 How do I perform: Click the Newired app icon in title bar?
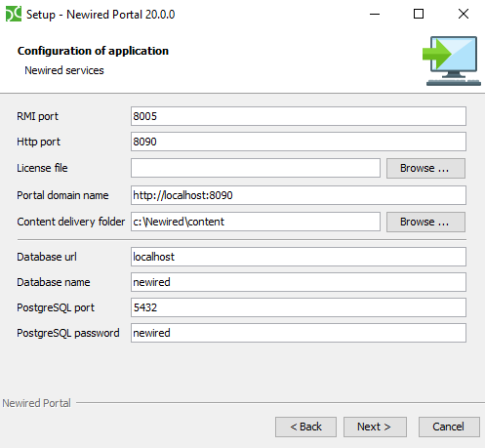pos(14,14)
